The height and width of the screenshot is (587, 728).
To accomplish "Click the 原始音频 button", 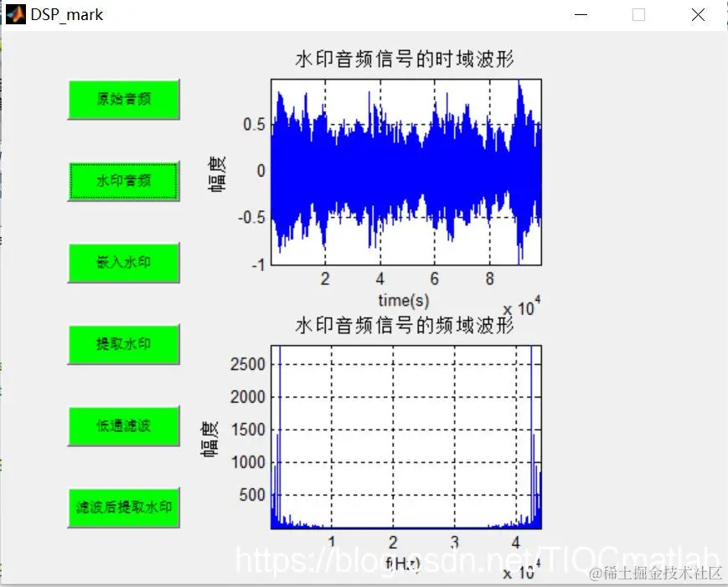I will point(123,100).
